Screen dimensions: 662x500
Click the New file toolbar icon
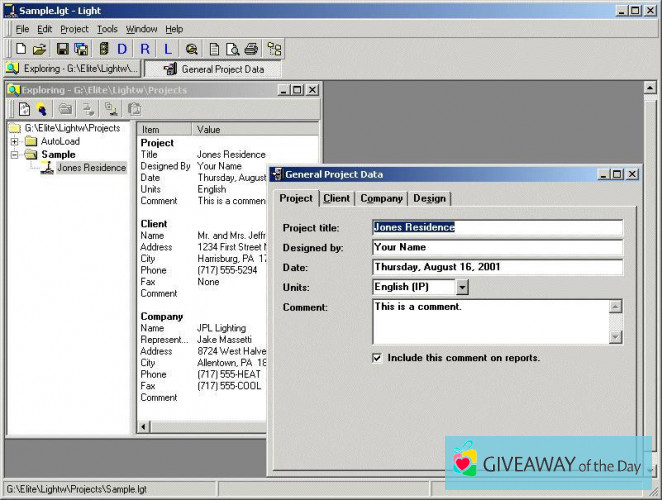tap(22, 49)
